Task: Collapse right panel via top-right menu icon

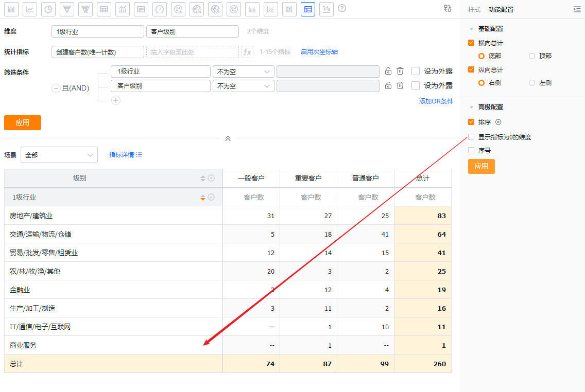Action: (577, 10)
